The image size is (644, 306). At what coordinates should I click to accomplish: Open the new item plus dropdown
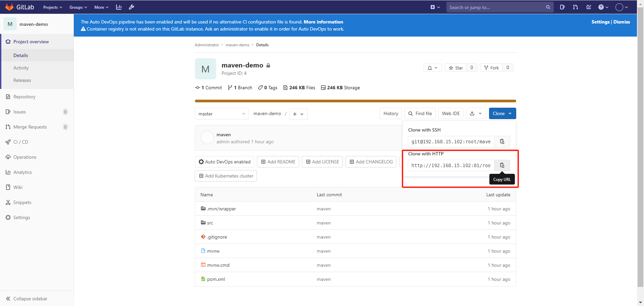point(435,7)
